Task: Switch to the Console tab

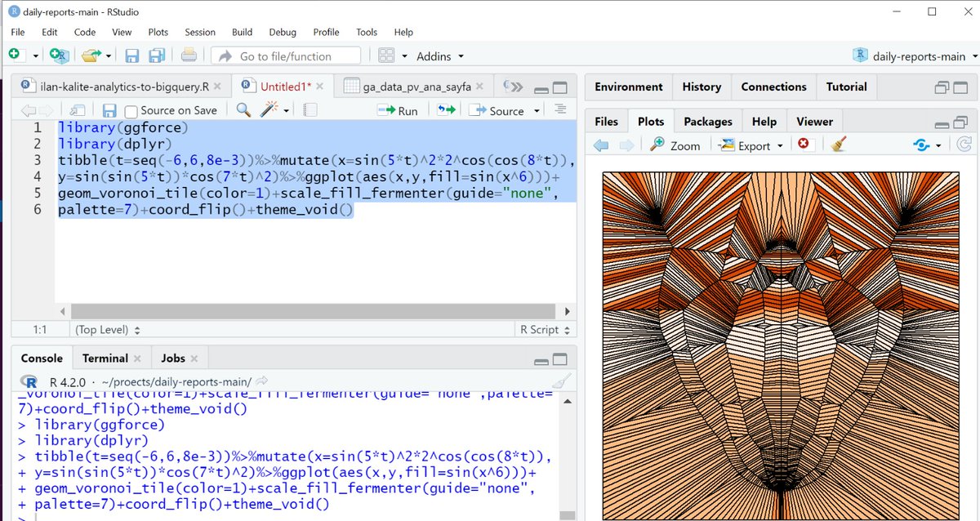Action: point(42,358)
